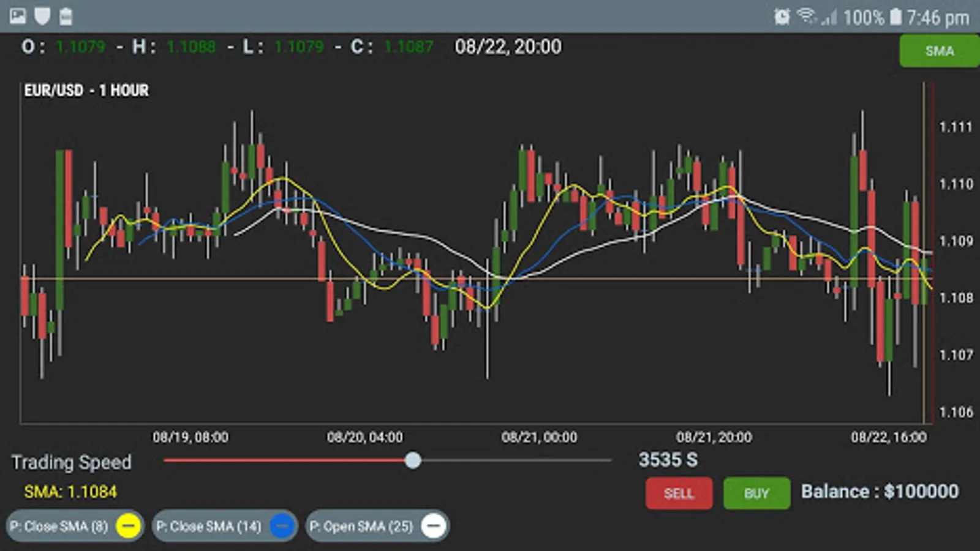Tap the cellular signal icon
This screenshot has height=551, width=980.
[829, 17]
